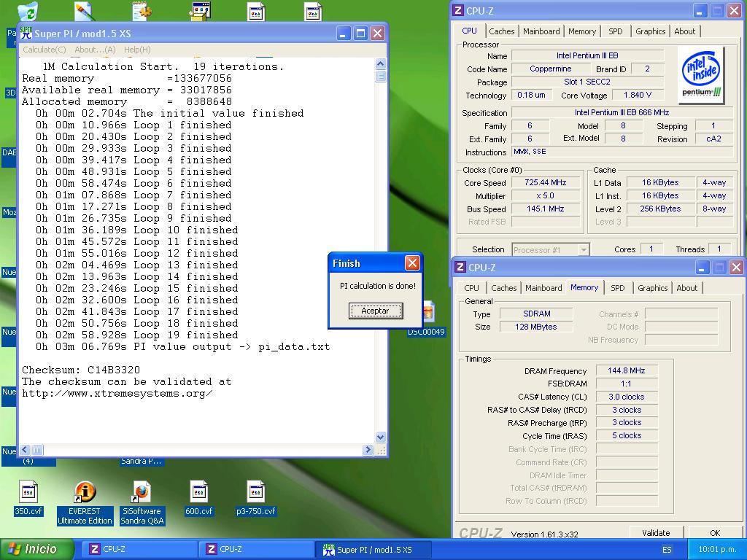747x560 pixels.
Task: Click the Z icon in the lower CPU-Z title bar
Action: pos(460,267)
